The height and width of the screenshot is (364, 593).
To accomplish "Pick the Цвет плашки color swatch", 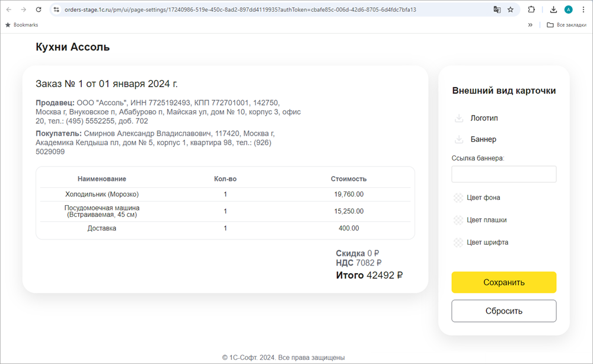I will 458,221.
